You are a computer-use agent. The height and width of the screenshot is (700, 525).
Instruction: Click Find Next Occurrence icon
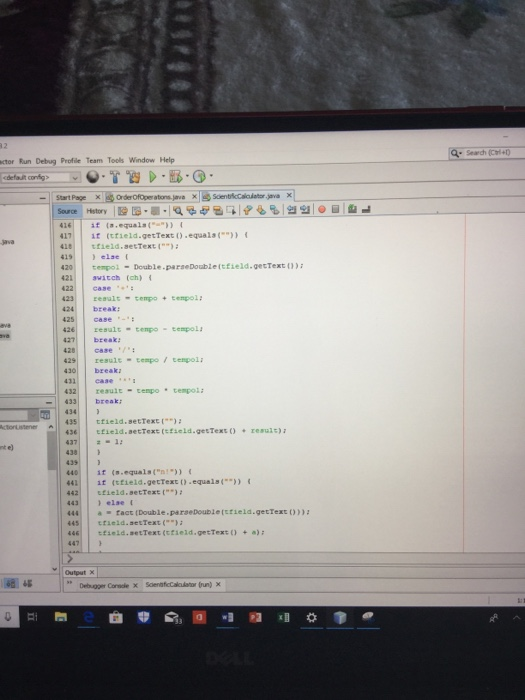[x=204, y=210]
